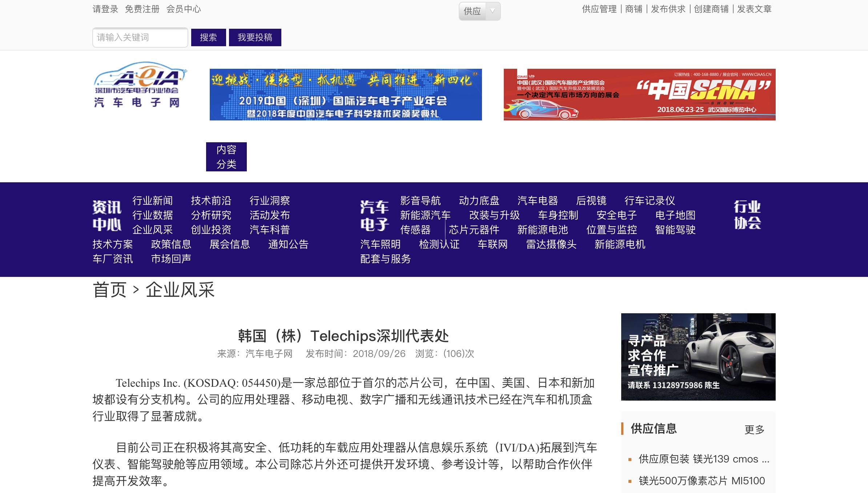Screen dimensions: 868x493
Task: Open 汽车科普 menu item
Action: coord(270,230)
